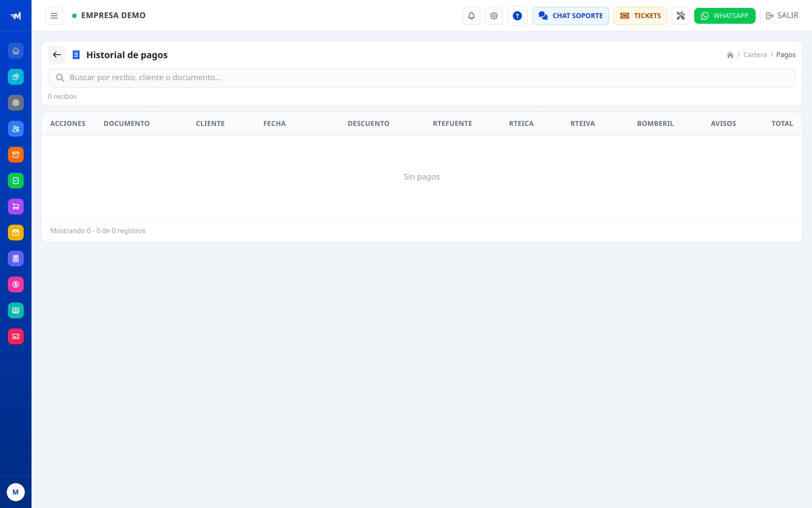The height and width of the screenshot is (508, 812).
Task: Click the BOMBERIL column header
Action: pyautogui.click(x=655, y=124)
